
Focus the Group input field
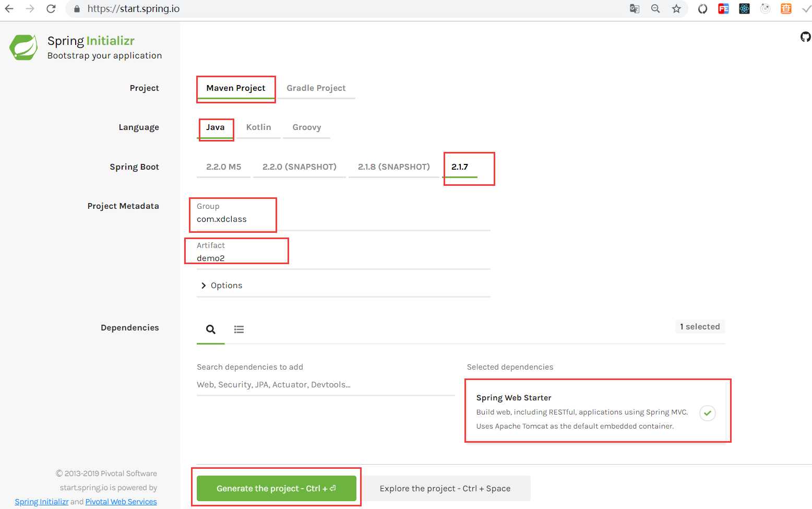[x=343, y=219]
